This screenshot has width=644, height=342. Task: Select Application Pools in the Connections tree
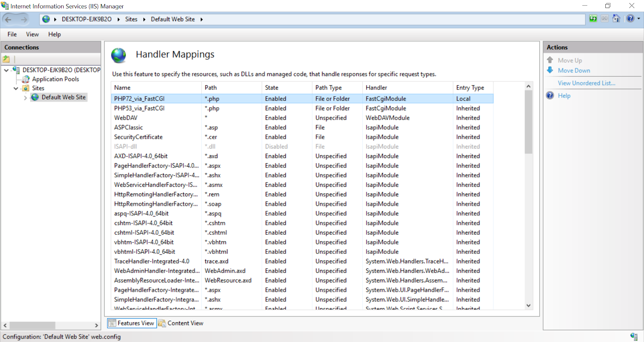(x=56, y=79)
